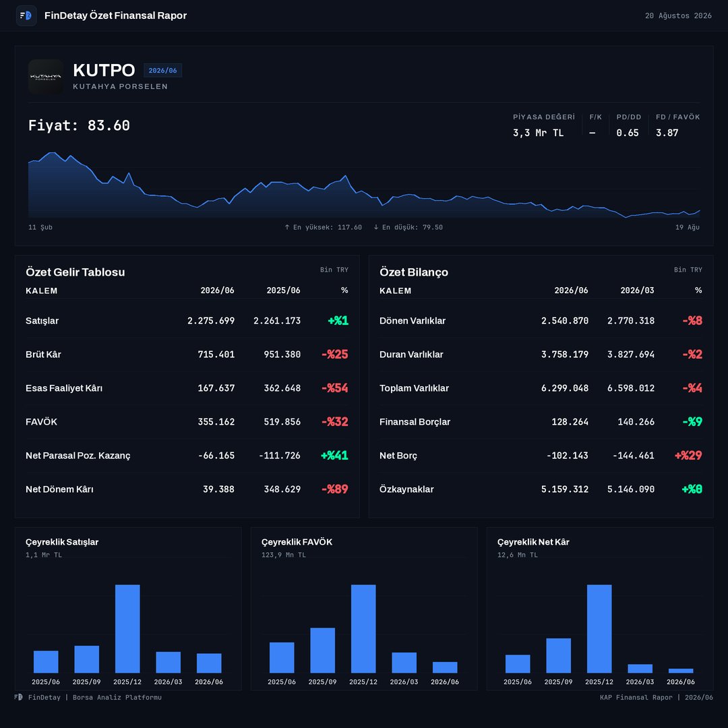Click the Net Dönem Kârı value 39.388
Screen dimensions: 728x728
coord(218,489)
